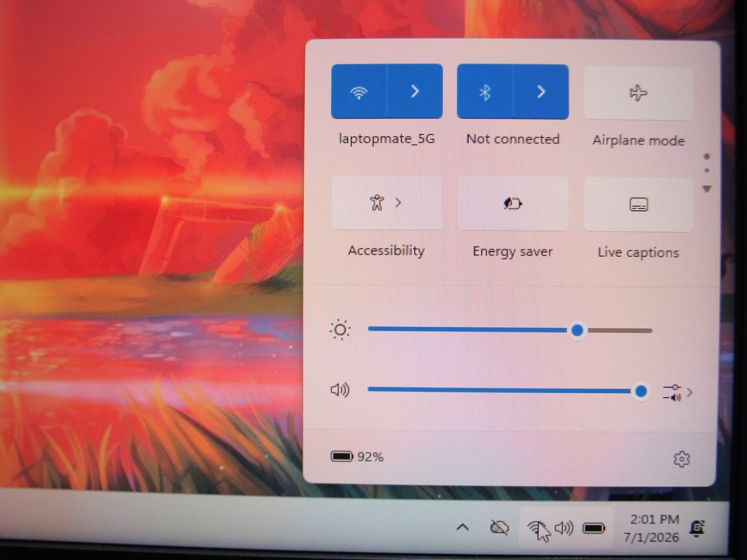Toggle Wi-Fi off using the Wi-Fi button
This screenshot has height=560, width=747.
tap(359, 92)
